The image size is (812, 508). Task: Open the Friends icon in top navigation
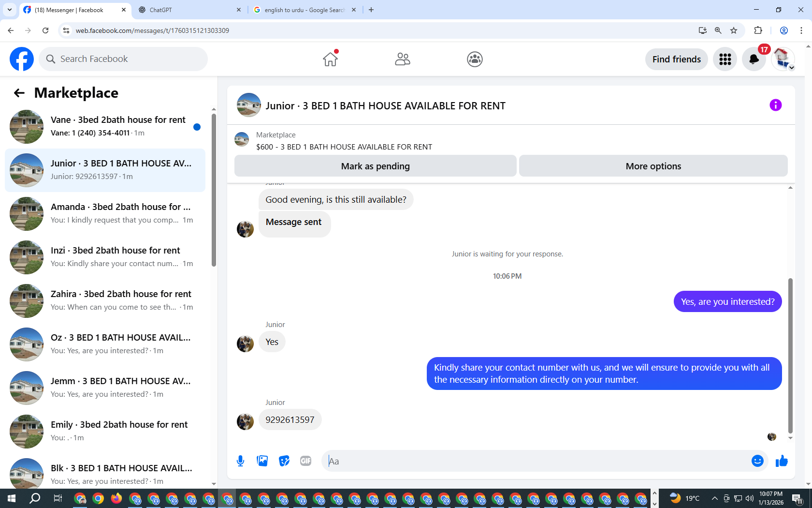coord(403,59)
